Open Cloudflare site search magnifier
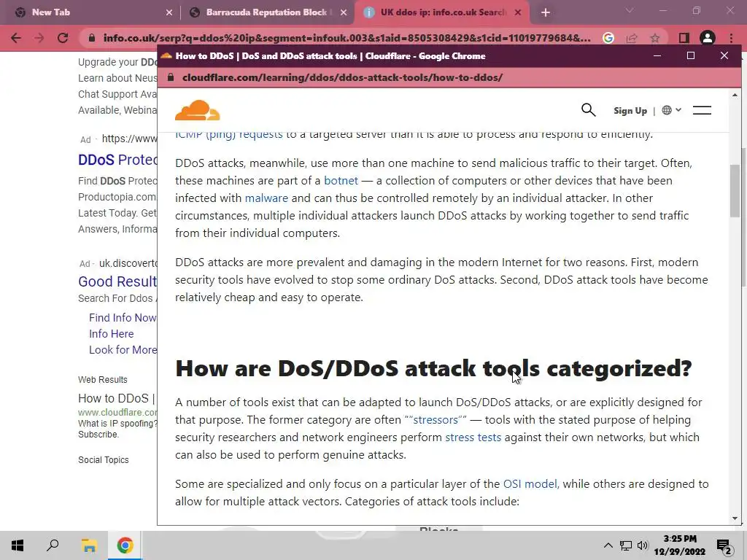This screenshot has height=560, width=747. coord(589,110)
